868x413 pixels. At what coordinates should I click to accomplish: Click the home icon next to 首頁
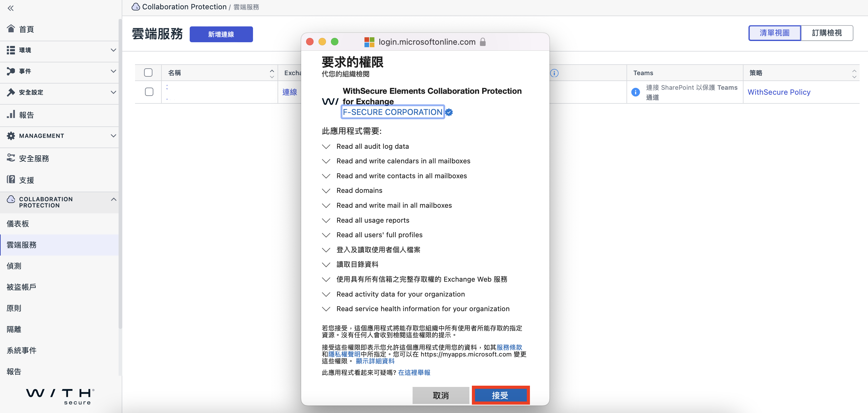11,29
